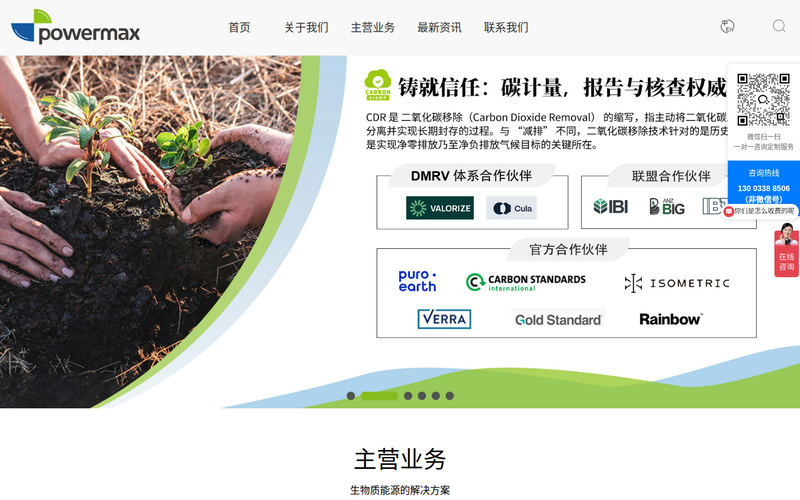Viewport: 800px width, 500px height.
Task: Click the ISOMETRIC logo
Action: pos(677,283)
